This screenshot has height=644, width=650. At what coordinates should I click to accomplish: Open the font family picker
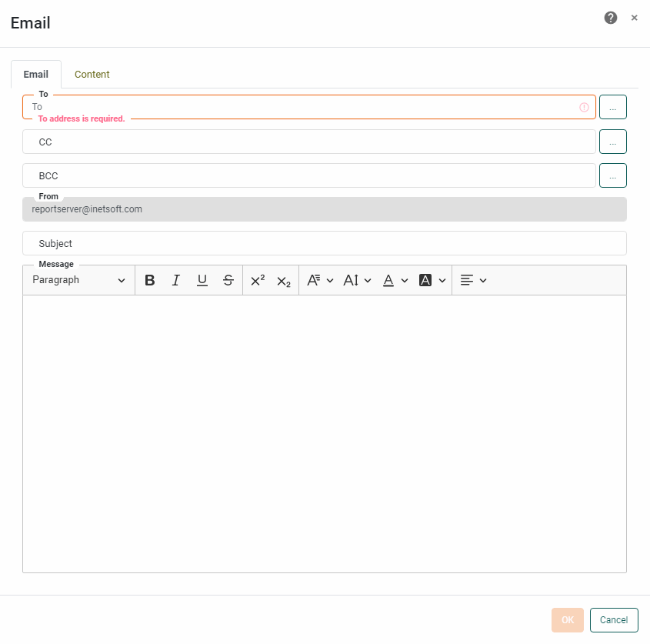(319, 279)
